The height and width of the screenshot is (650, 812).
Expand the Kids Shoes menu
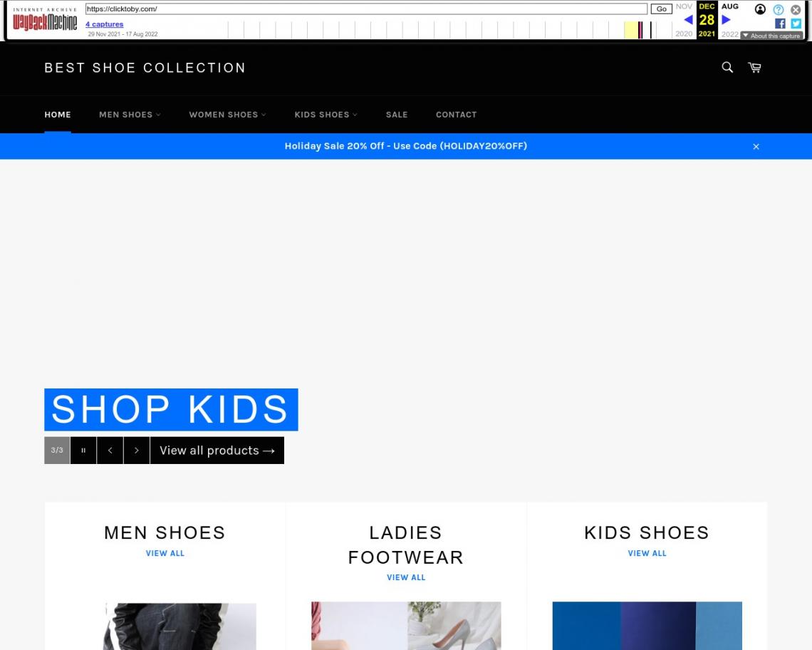326,115
